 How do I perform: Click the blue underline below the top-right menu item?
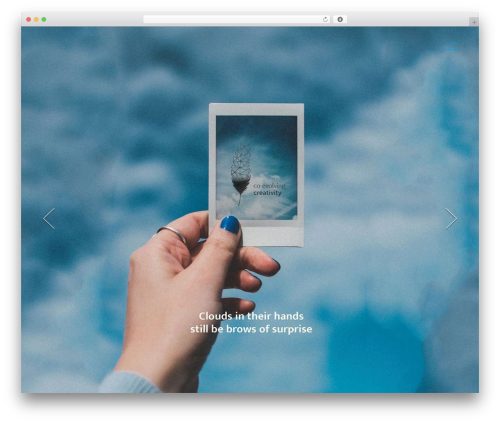(x=452, y=49)
